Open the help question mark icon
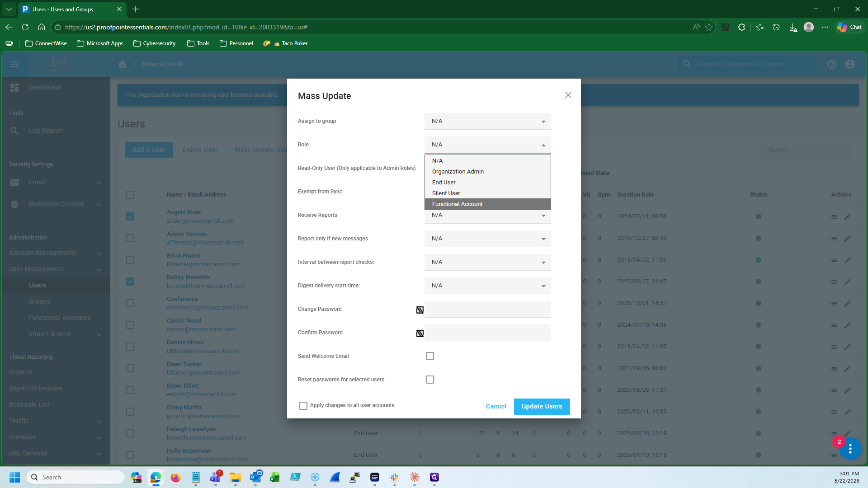This screenshot has height=488, width=868. (x=832, y=64)
